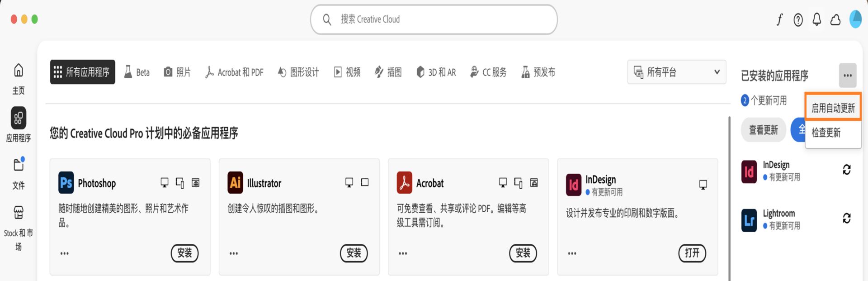
Task: Open the 所有平台 platform dropdown
Action: [x=677, y=72]
